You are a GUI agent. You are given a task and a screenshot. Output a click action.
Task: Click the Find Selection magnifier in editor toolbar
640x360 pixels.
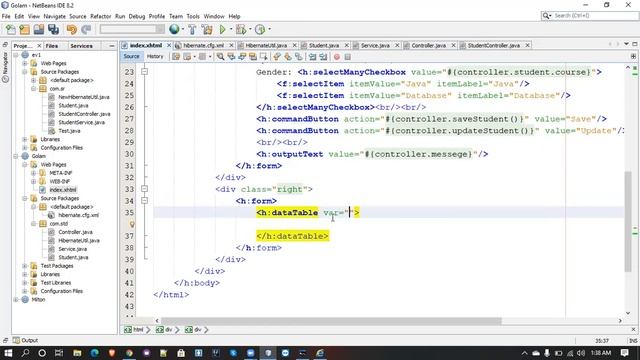pyautogui.click(x=220, y=57)
